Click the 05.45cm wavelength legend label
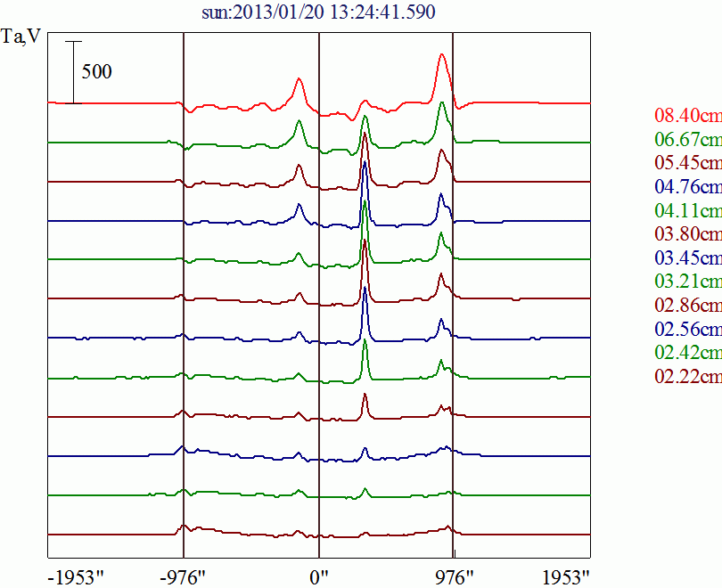The width and height of the screenshot is (722, 588). click(688, 162)
